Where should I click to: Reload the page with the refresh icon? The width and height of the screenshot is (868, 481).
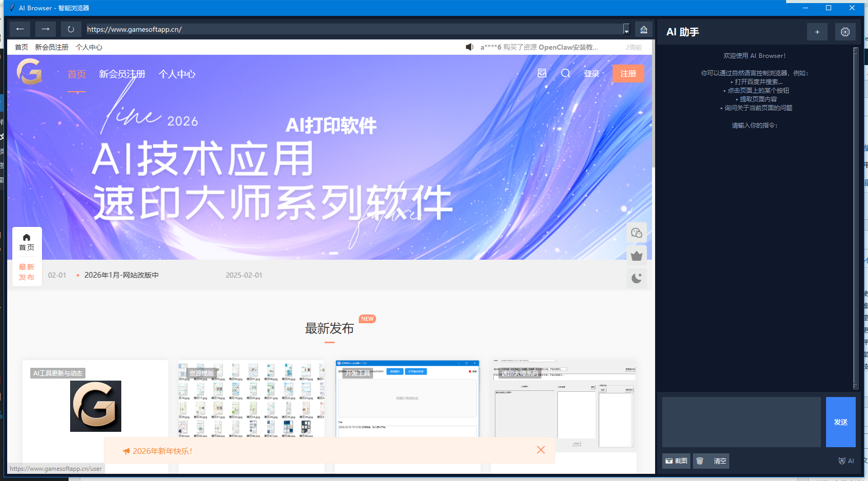[x=71, y=29]
